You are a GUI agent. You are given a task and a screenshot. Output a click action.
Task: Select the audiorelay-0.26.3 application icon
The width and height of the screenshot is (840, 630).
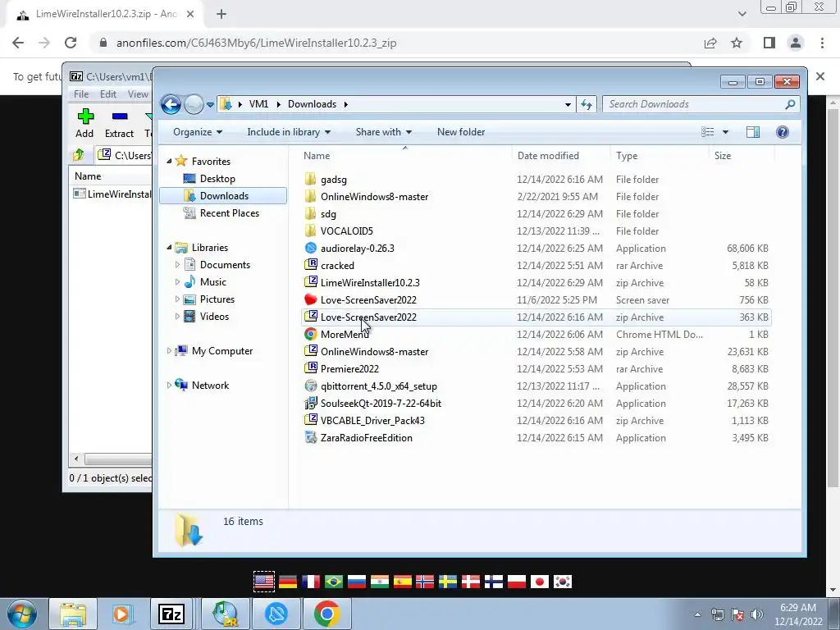(311, 248)
